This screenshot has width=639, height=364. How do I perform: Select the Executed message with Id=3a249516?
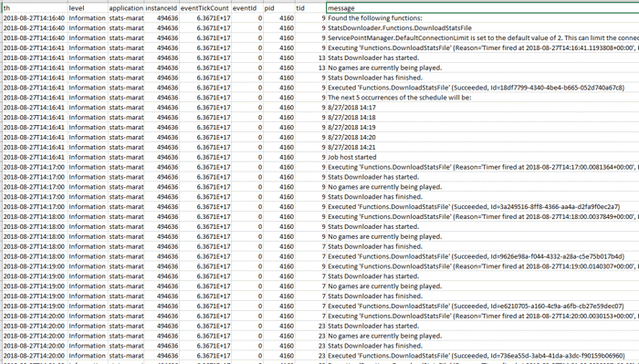point(483,207)
